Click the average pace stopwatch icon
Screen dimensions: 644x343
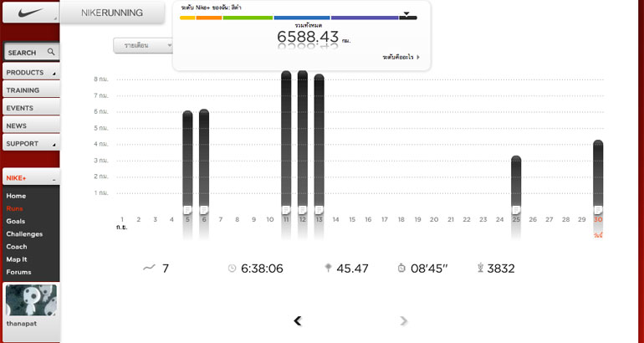tap(401, 269)
